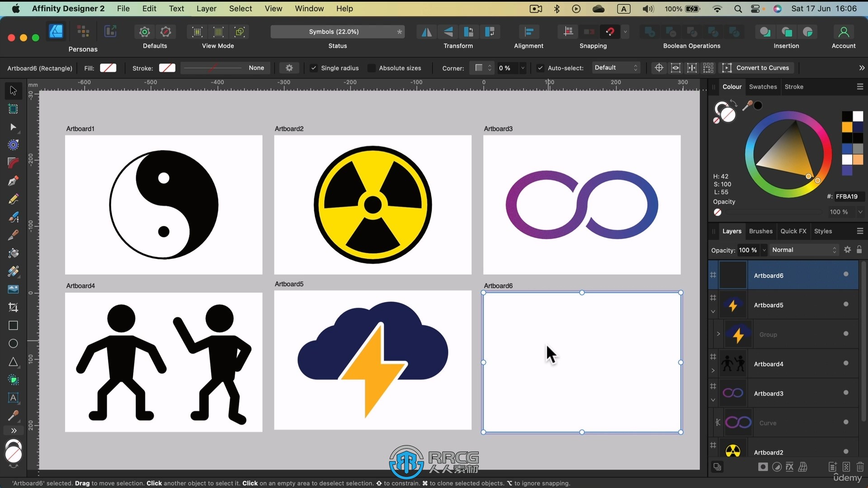
Task: Open the Alignment options
Action: point(528,32)
